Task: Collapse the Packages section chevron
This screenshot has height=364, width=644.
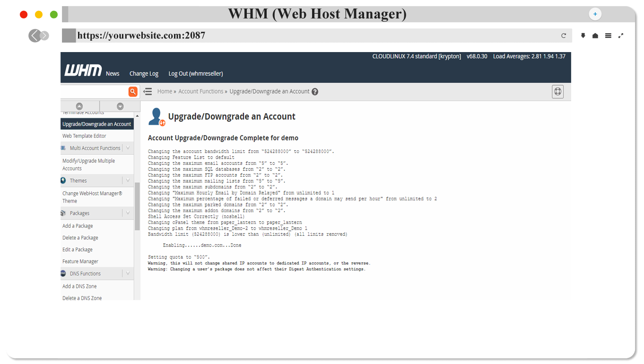Action: 128,213
